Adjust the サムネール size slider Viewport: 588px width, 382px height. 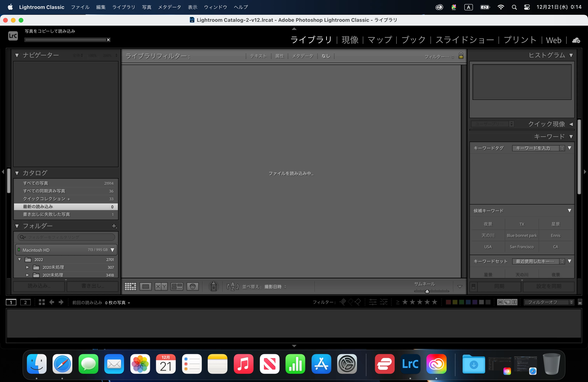click(427, 291)
